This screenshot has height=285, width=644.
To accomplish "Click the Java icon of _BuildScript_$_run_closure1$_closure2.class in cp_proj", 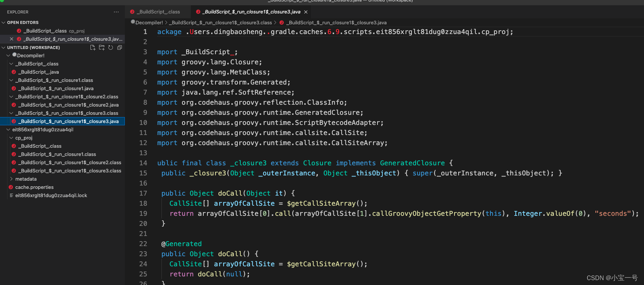I will click(x=14, y=162).
